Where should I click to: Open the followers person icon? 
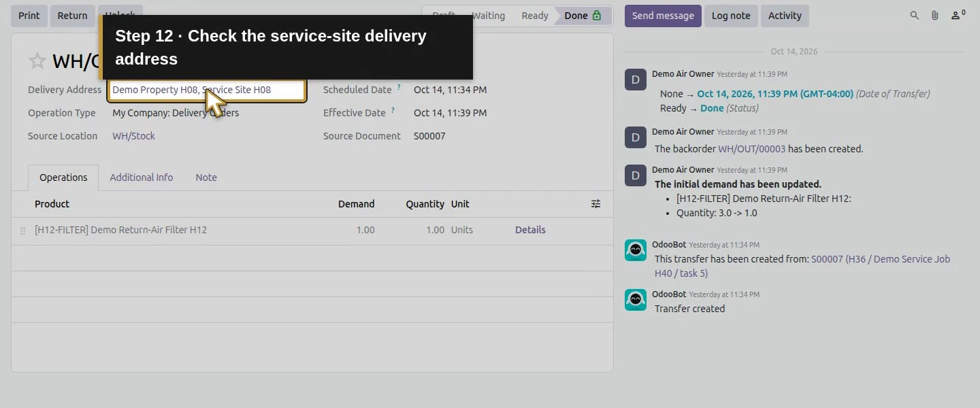[x=958, y=15]
